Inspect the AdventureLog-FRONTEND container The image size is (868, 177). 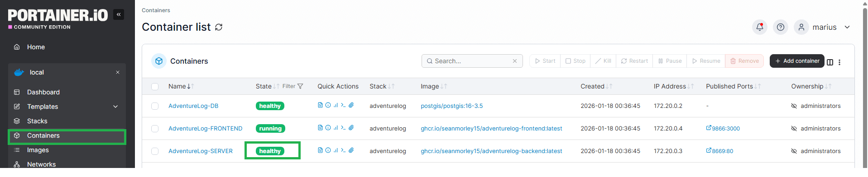click(x=328, y=128)
